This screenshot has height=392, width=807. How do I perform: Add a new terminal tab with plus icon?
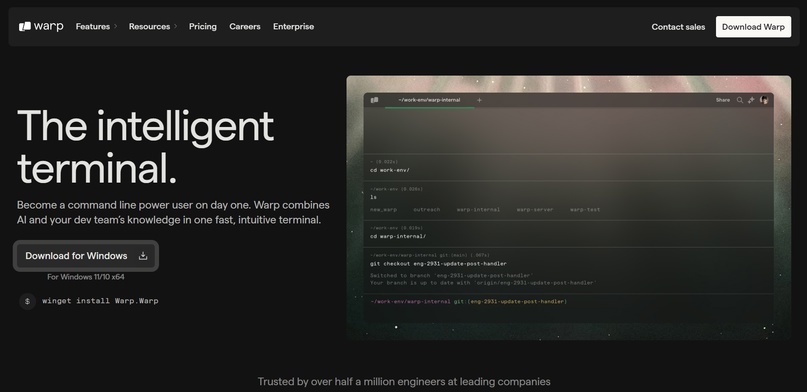pos(479,100)
